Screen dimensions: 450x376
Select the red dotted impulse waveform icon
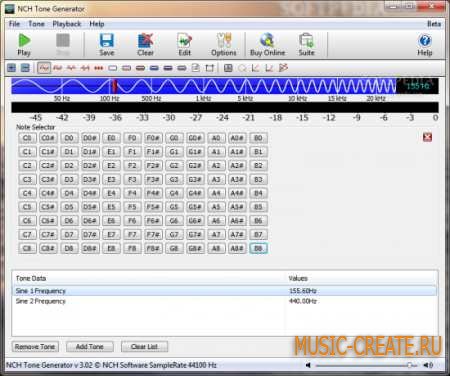99,68
